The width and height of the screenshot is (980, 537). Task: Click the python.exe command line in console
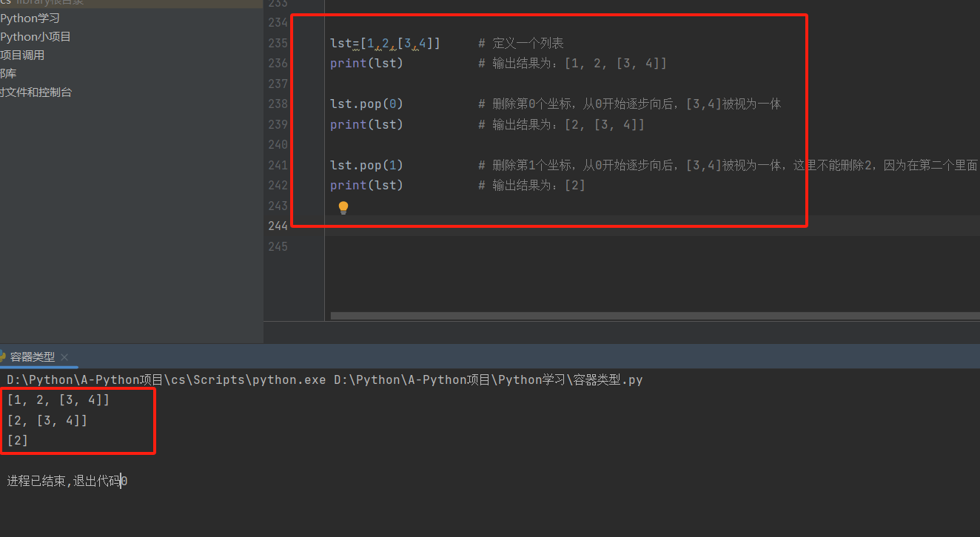[x=325, y=380]
